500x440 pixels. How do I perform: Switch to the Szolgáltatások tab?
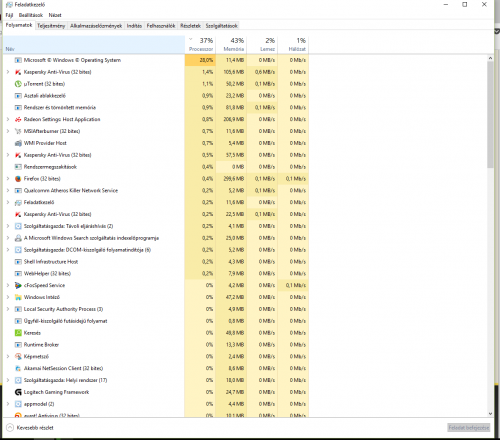click(221, 26)
